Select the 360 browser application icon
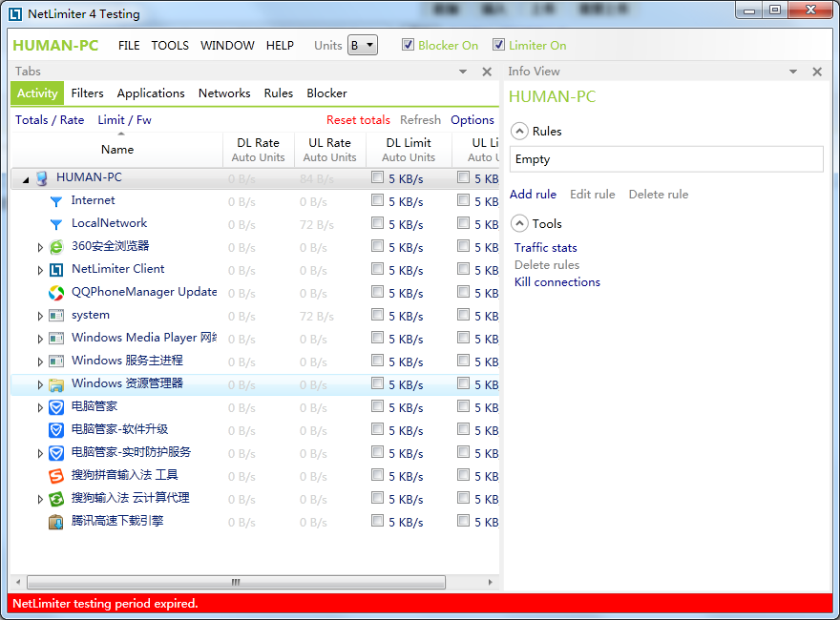This screenshot has height=620, width=840. tap(56, 247)
